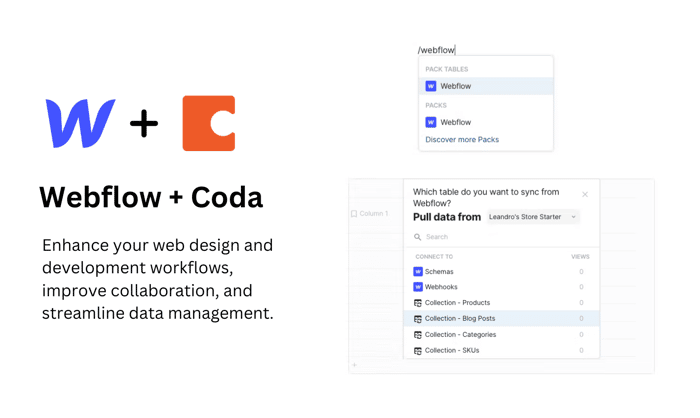
Task: Select Collection - Products entry
Action: click(501, 303)
